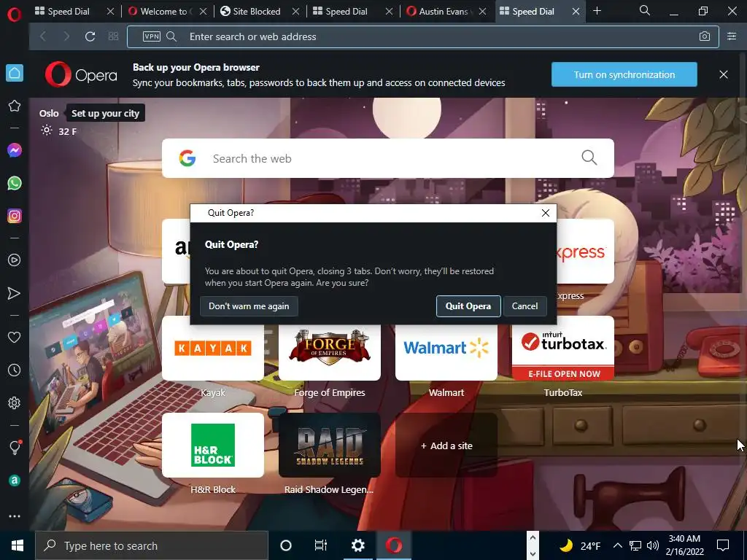Open the Windows Start menu

click(x=18, y=545)
